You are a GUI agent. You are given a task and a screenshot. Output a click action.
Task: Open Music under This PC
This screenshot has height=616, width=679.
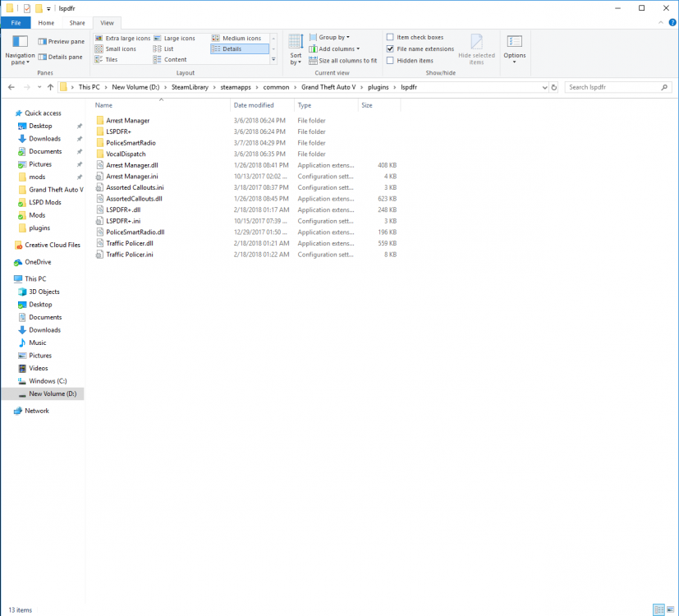[x=37, y=342]
